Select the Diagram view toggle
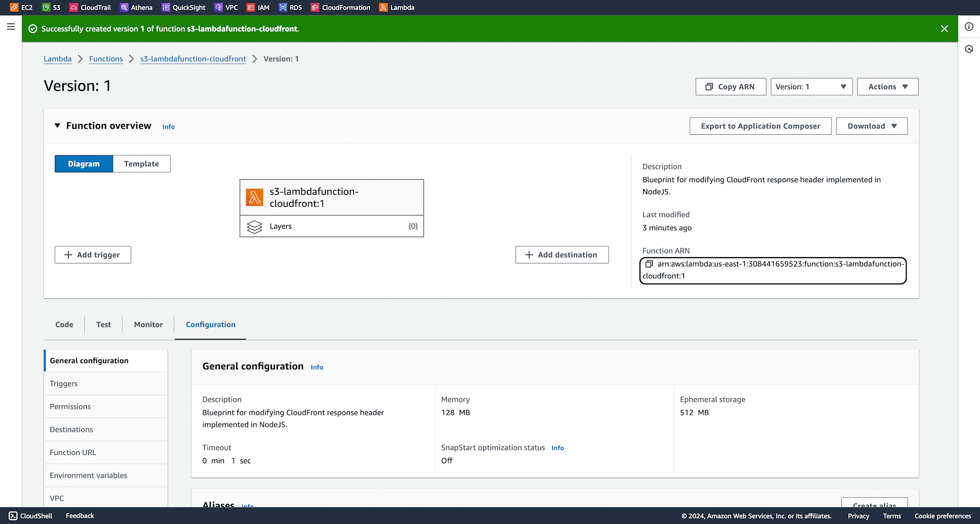980x524 pixels. coord(84,164)
